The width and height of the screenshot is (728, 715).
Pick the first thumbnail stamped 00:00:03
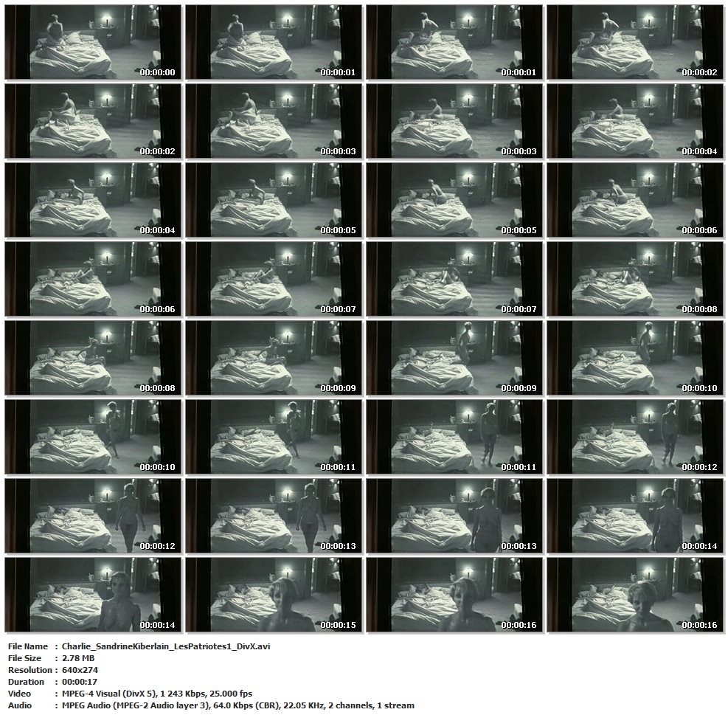274,121
